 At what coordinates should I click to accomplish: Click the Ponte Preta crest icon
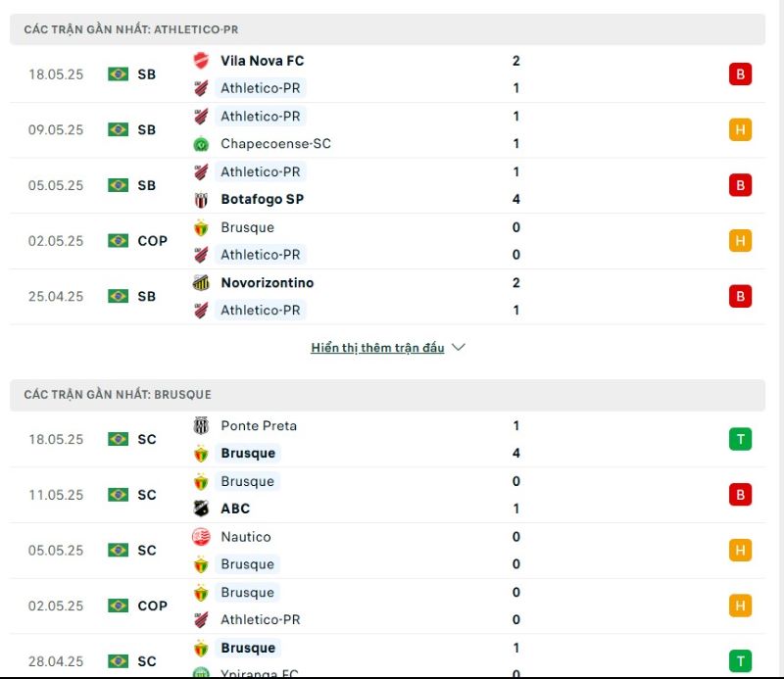201,425
